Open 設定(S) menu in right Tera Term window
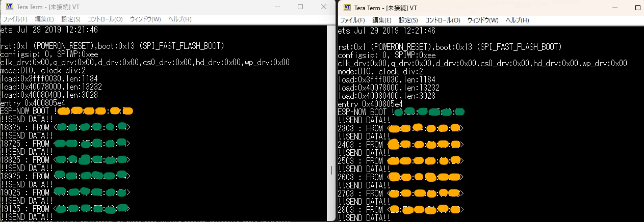The image size is (644, 222). (x=408, y=20)
